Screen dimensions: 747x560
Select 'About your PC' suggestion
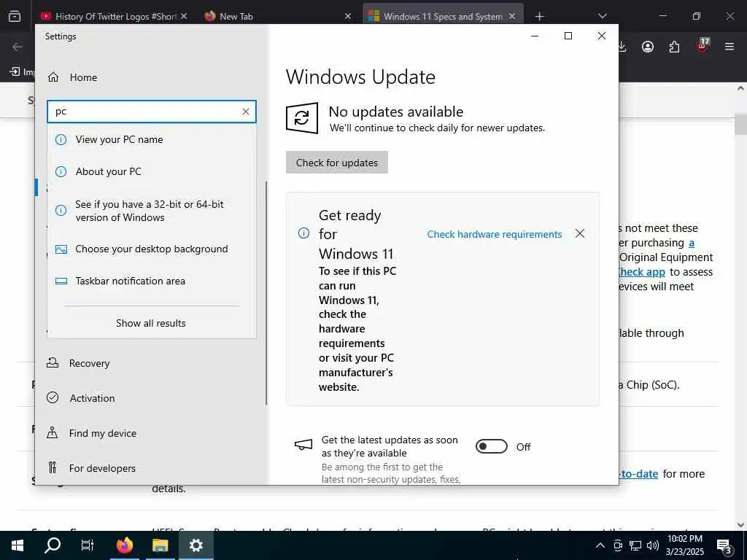(x=152, y=171)
